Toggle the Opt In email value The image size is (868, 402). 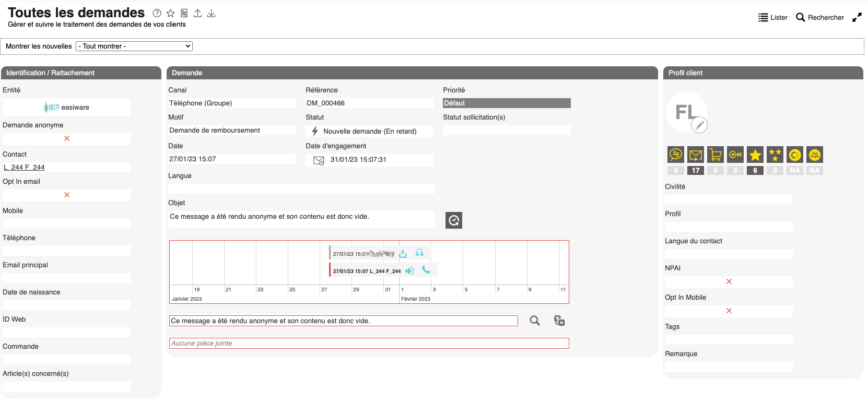pyautogui.click(x=67, y=195)
